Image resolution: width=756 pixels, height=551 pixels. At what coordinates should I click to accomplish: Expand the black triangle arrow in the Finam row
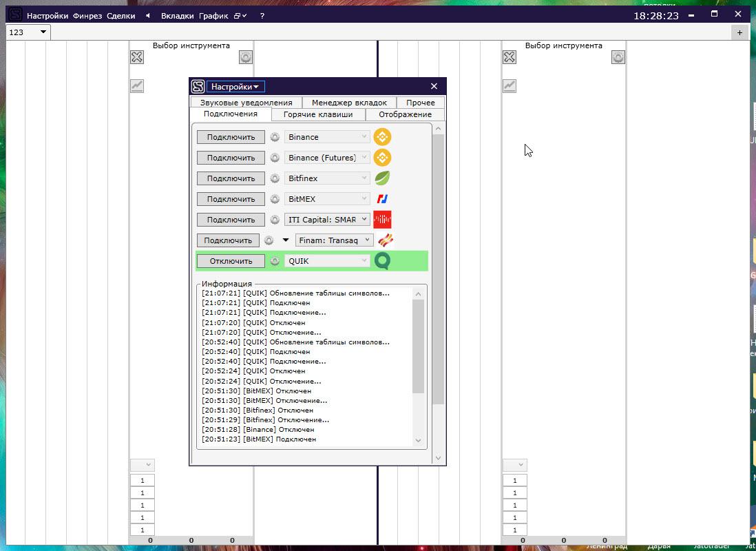tap(286, 240)
